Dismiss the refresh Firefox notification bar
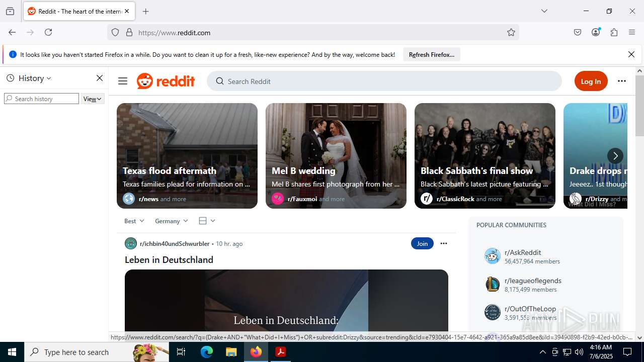This screenshot has width=644, height=362. (x=631, y=54)
